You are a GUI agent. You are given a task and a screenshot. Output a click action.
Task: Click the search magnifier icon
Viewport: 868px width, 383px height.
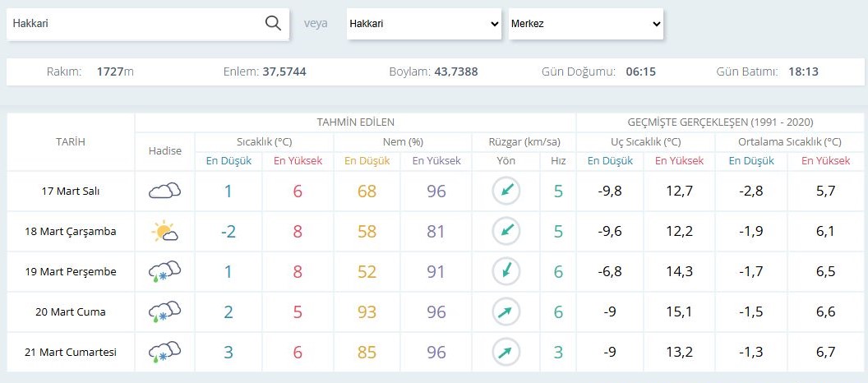273,23
